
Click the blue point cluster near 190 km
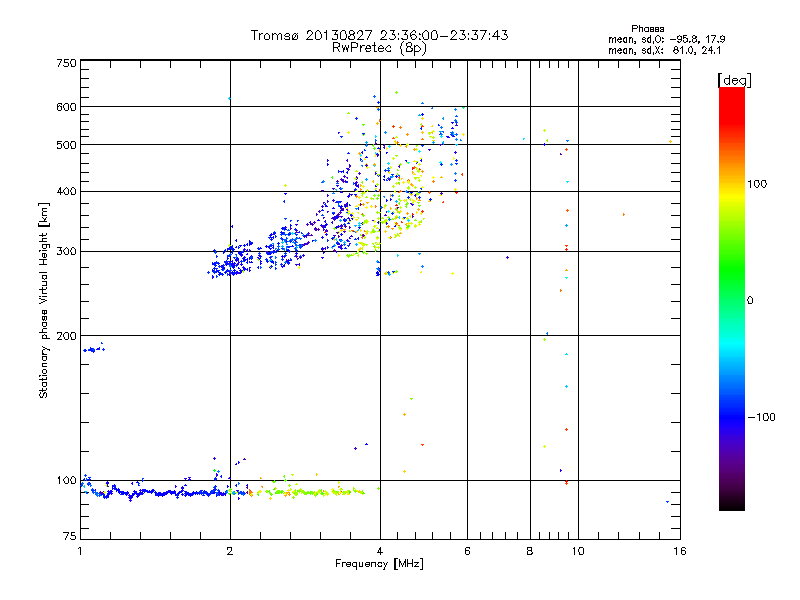pyautogui.click(x=93, y=349)
